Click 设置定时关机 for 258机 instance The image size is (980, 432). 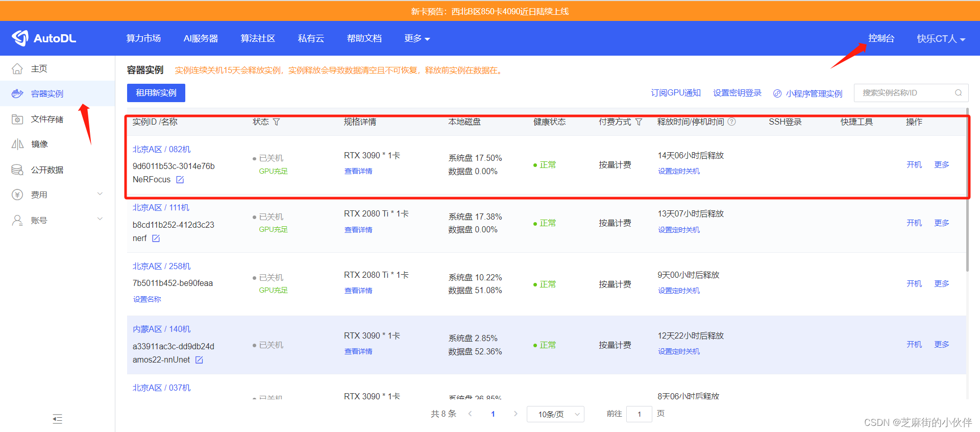679,291
